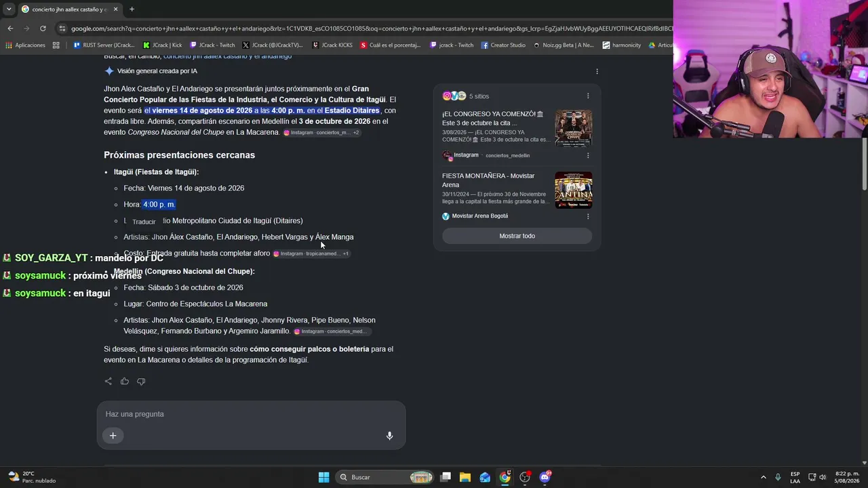This screenshot has width=868, height=488.
Task: Open Discord from the taskbar
Action: 545,477
